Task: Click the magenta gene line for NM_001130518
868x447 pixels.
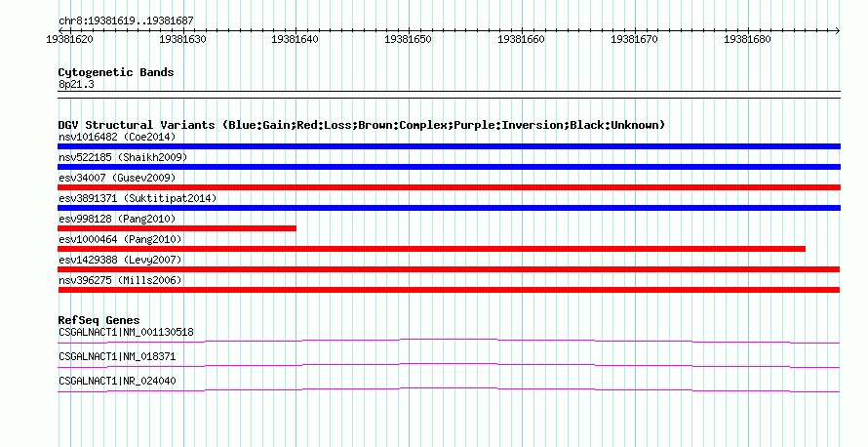Action: point(449,341)
